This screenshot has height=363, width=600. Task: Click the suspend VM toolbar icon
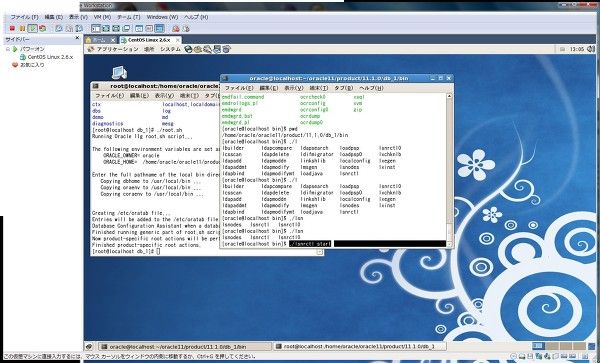(22, 28)
